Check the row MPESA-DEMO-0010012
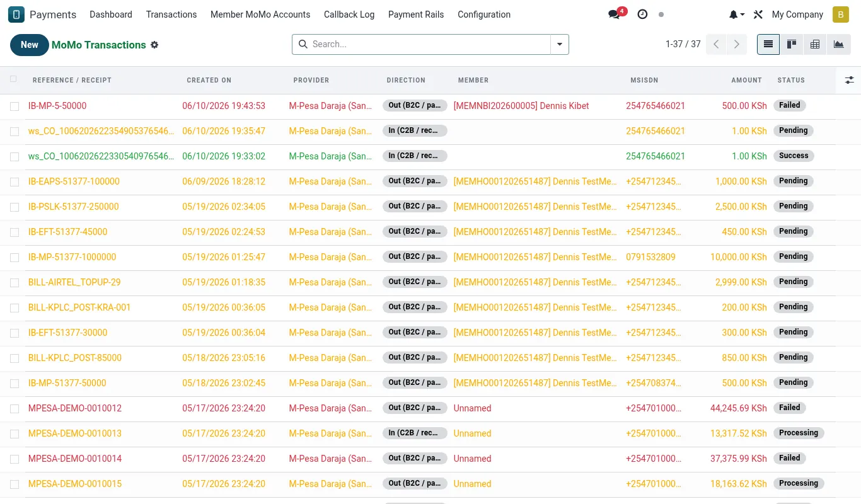 14,409
